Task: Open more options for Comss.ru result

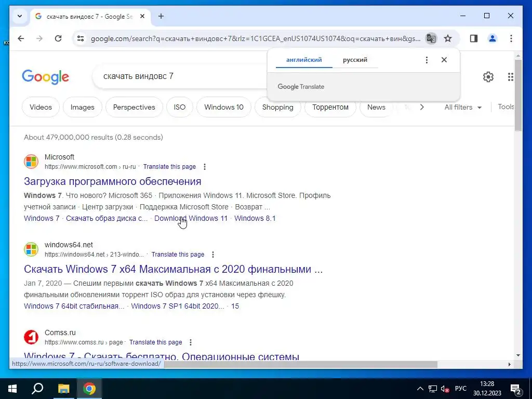Action: pos(191,342)
